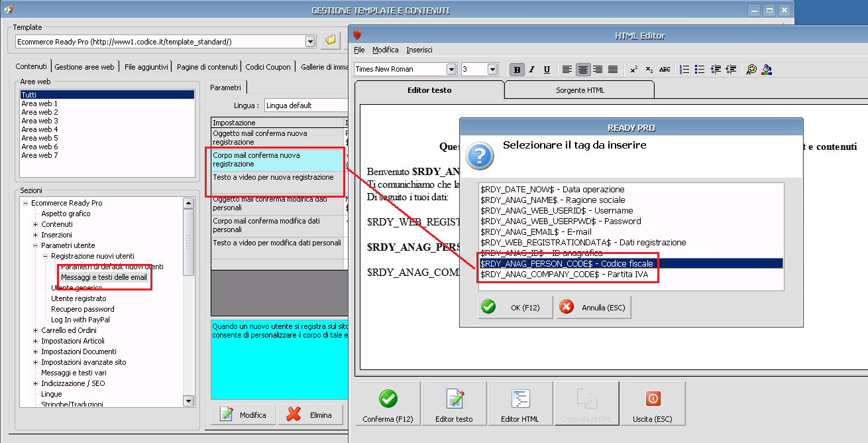Toggle underline formatting in HTML Editor
The image size is (868, 443).
pyautogui.click(x=547, y=70)
